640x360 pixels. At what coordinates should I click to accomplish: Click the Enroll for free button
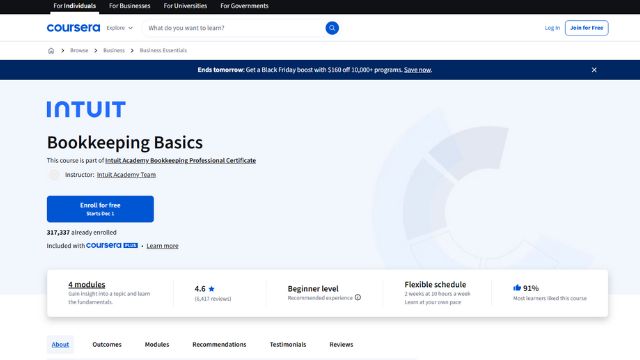(x=100, y=209)
